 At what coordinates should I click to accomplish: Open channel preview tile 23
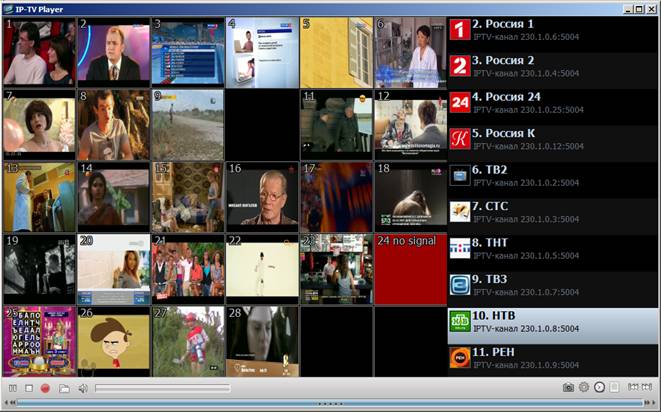tap(336, 269)
